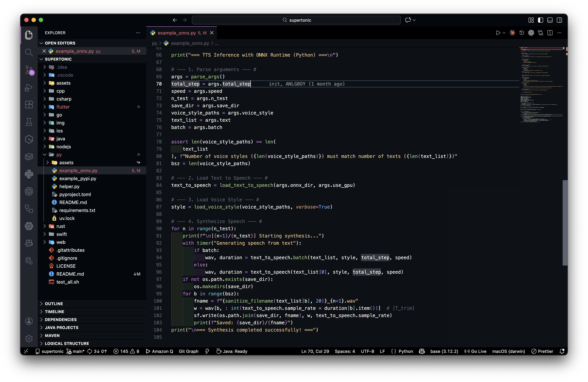The height and width of the screenshot is (382, 588).
Task: Collapse the py folder in explorer
Action: pos(45,155)
